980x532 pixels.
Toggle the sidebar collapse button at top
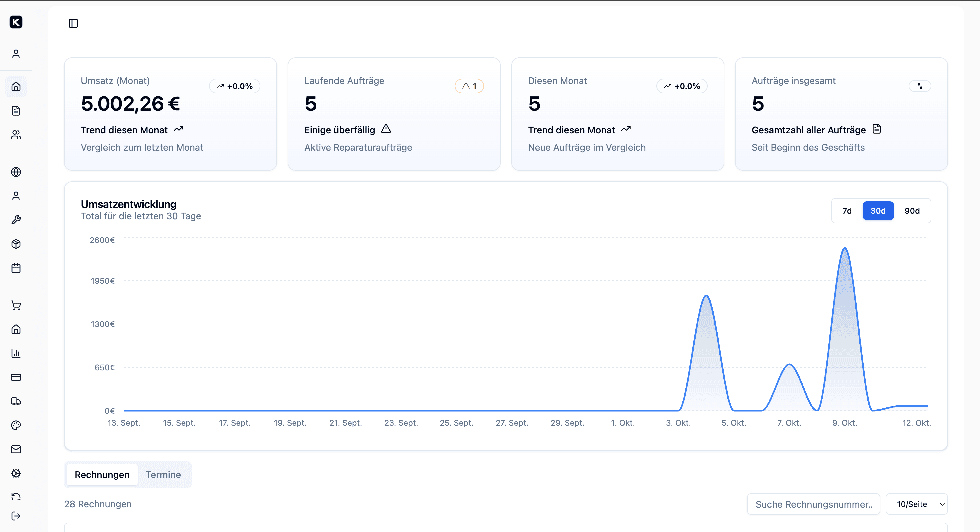[x=73, y=23]
